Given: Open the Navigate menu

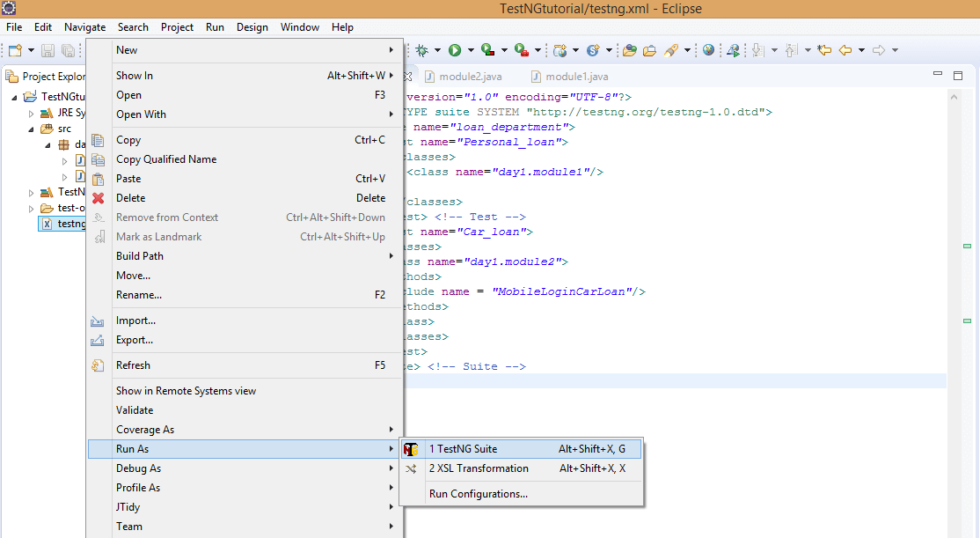Looking at the screenshot, I should 85,27.
